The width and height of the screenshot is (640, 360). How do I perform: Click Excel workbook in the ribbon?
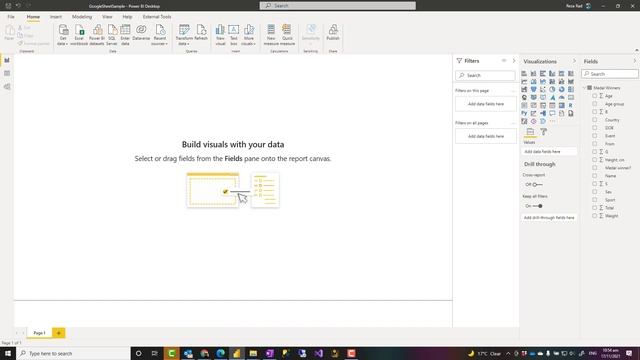click(x=79, y=35)
